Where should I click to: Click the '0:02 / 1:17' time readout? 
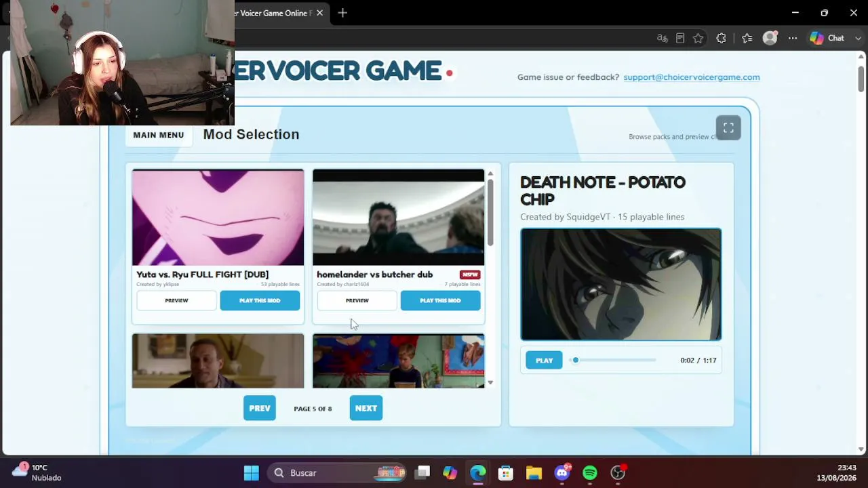[698, 361]
